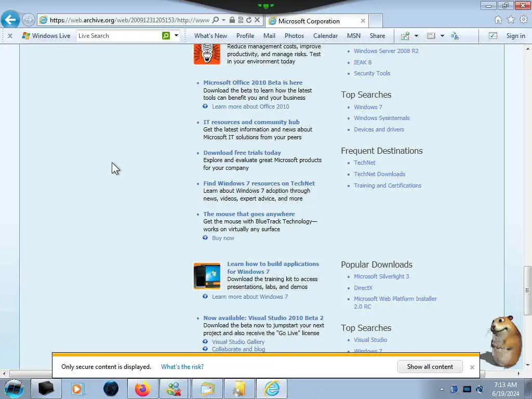The width and height of the screenshot is (532, 399).
Task: Open MSN in the Windows Live toolbar
Action: tap(354, 36)
